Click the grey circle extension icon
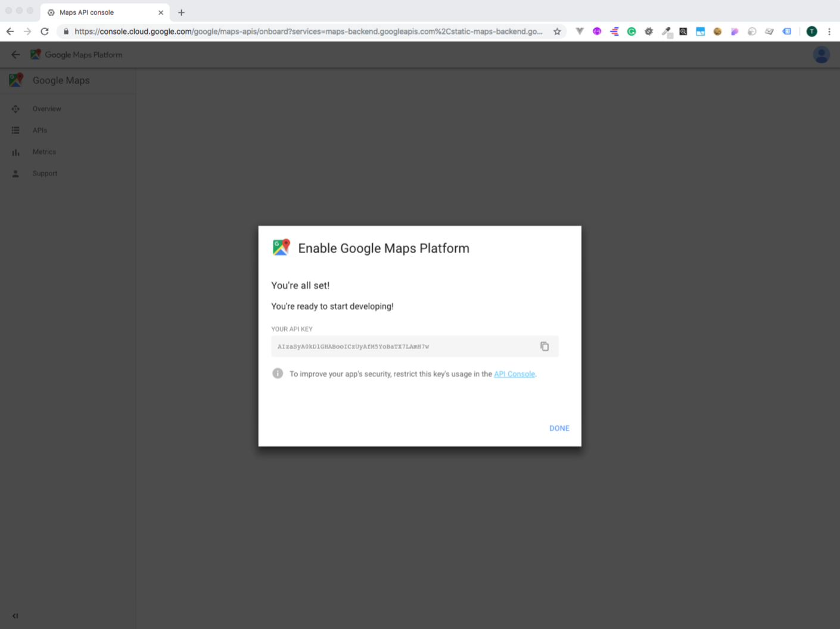This screenshot has height=629, width=840. point(752,32)
